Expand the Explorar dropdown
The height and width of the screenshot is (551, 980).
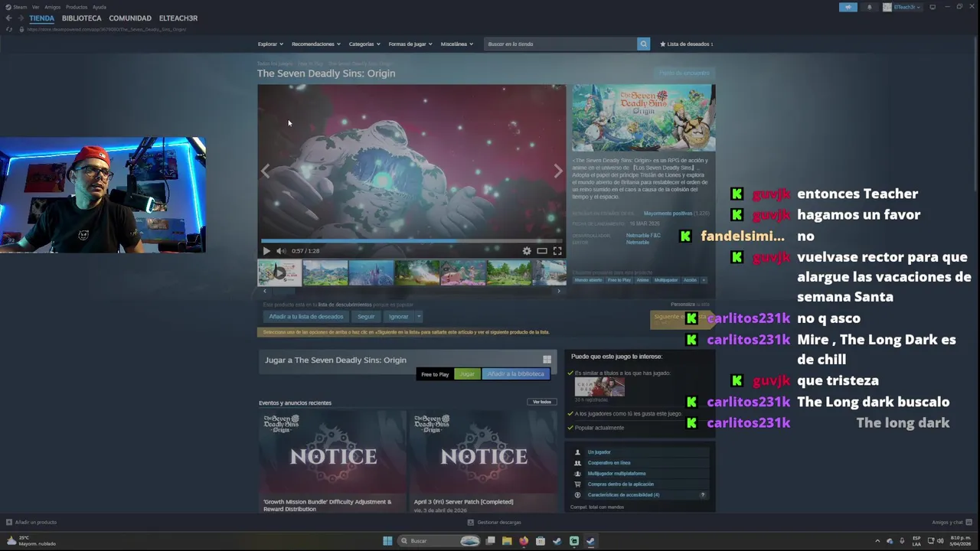[270, 44]
